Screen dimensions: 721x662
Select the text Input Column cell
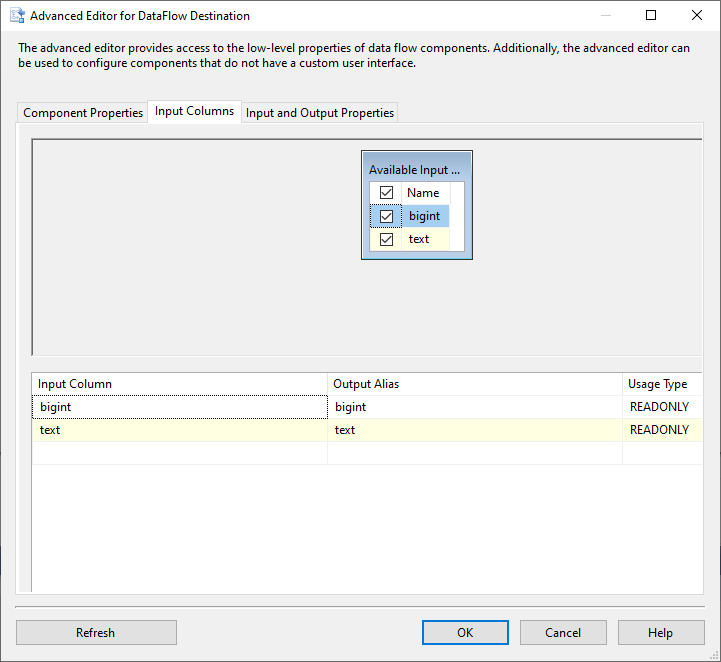coord(180,430)
